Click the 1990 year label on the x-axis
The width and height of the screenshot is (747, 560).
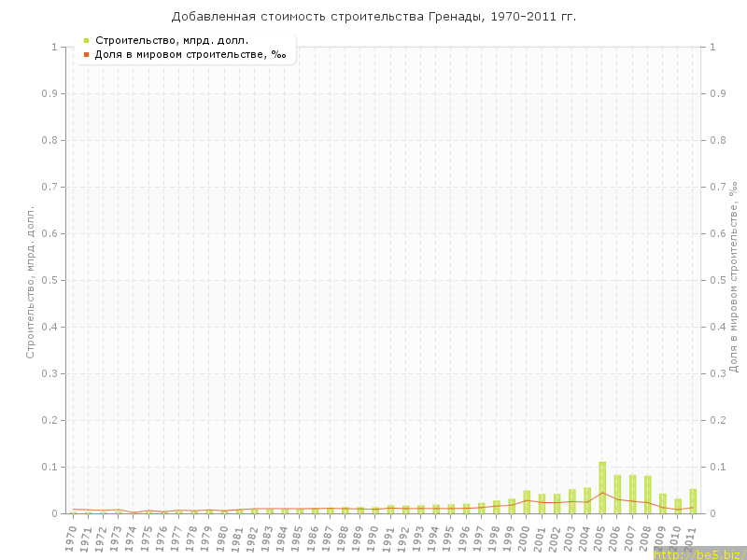[373, 538]
